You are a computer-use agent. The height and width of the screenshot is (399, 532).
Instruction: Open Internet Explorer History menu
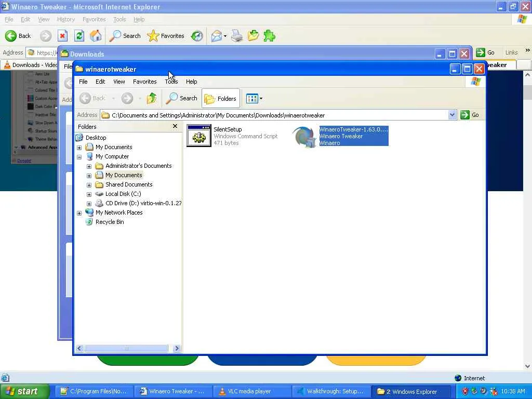click(x=66, y=19)
